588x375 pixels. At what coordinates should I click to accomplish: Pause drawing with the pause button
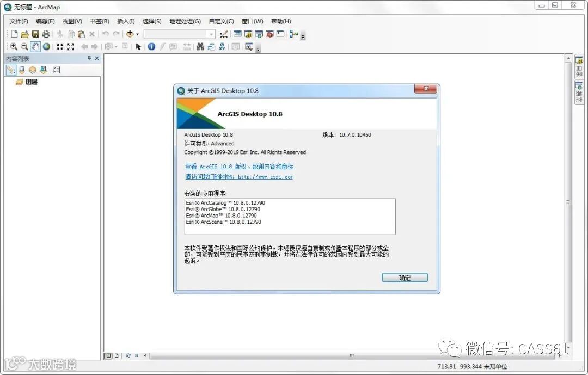[137, 355]
